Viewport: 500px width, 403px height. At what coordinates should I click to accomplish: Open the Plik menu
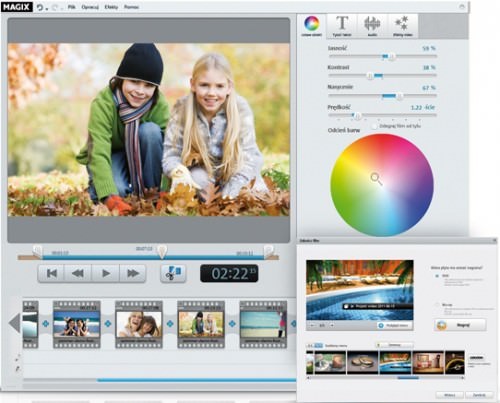coord(71,7)
